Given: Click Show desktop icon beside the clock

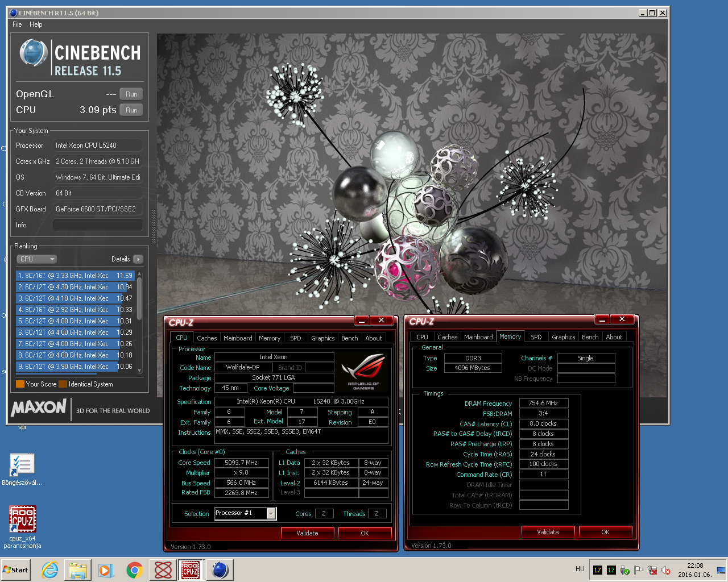Looking at the screenshot, I should [x=721, y=570].
